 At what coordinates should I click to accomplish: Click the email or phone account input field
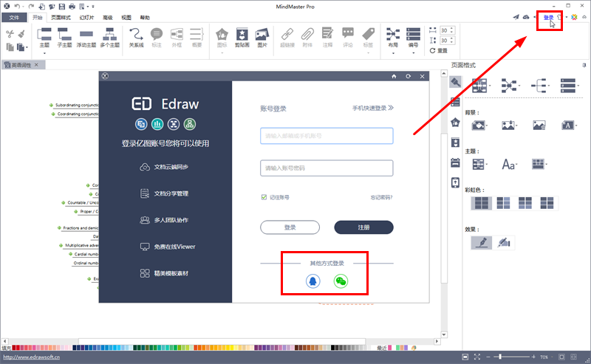[327, 136]
